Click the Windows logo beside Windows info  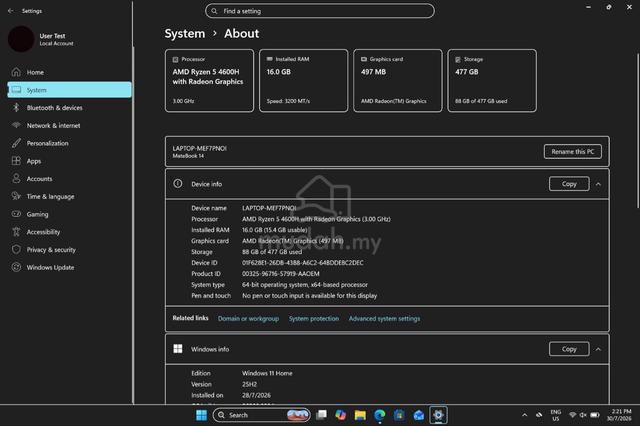pos(178,348)
